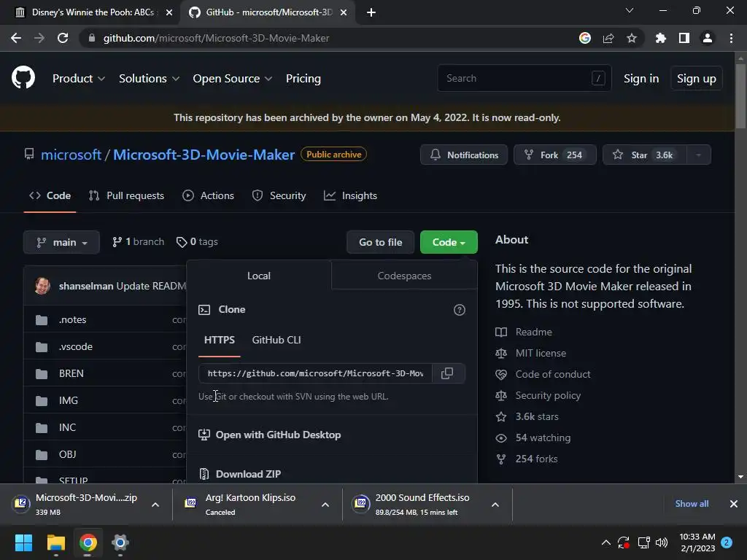Switch to the Codespaces tab
Screen dimensions: 747x560
(404, 276)
